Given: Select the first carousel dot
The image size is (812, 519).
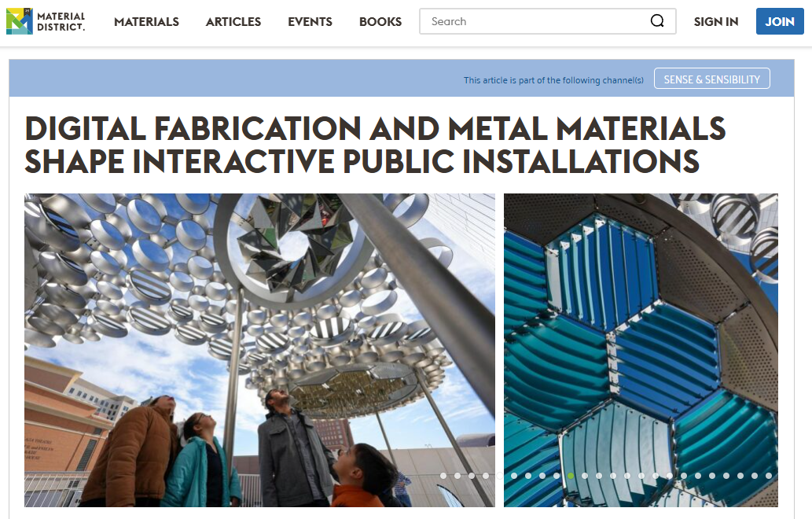Looking at the screenshot, I should pos(443,476).
